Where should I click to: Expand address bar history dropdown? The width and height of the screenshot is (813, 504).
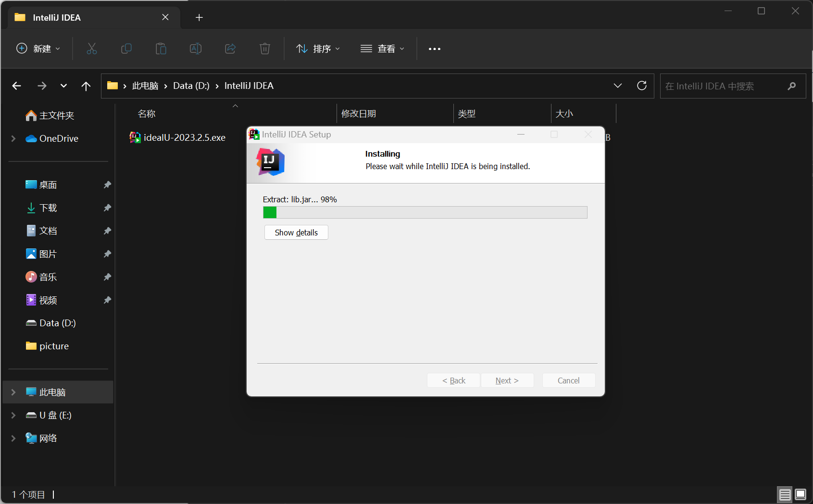[x=618, y=86]
